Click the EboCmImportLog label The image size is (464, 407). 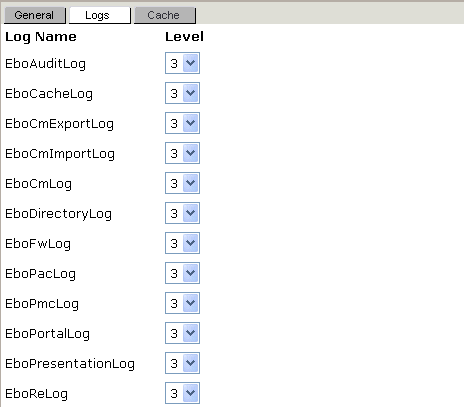60,154
